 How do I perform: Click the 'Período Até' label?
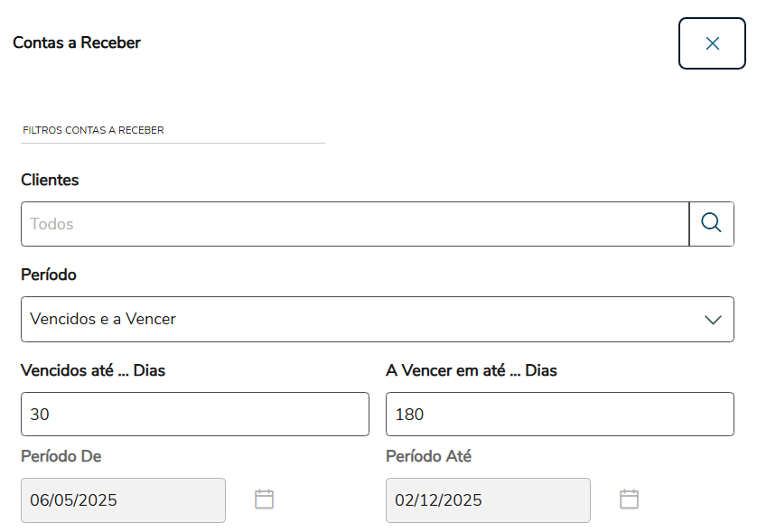pos(428,457)
